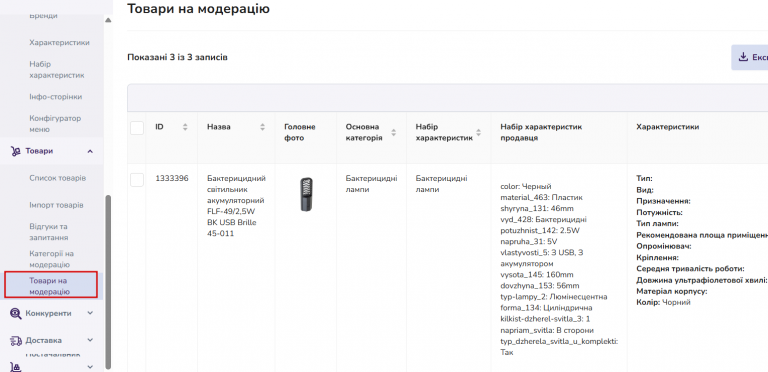Open Список товарів menu item
This screenshot has width=768, height=372.
click(58, 178)
